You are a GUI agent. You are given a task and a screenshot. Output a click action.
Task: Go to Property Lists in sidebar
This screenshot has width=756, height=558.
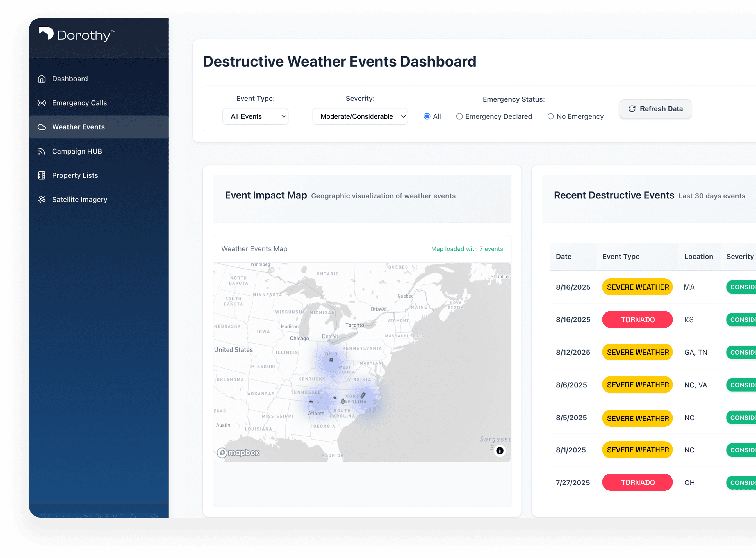(x=75, y=175)
